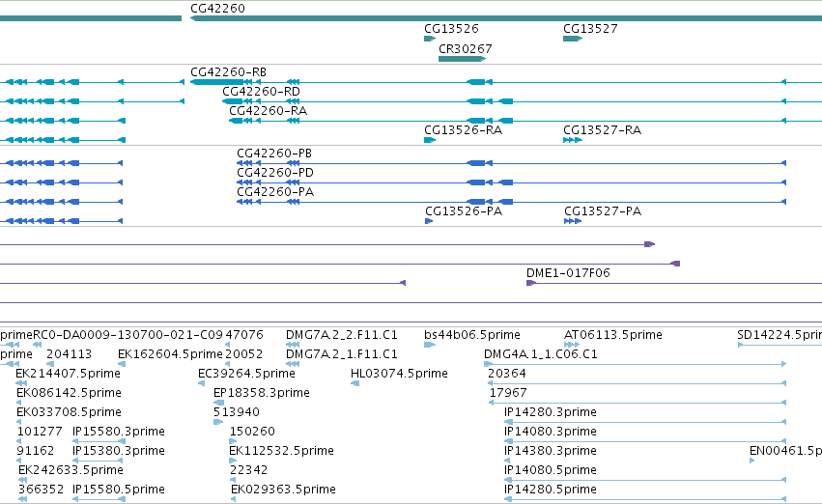The height and width of the screenshot is (504, 822).
Task: Select the EK086142.5prime EST label
Action: pyautogui.click(x=69, y=393)
